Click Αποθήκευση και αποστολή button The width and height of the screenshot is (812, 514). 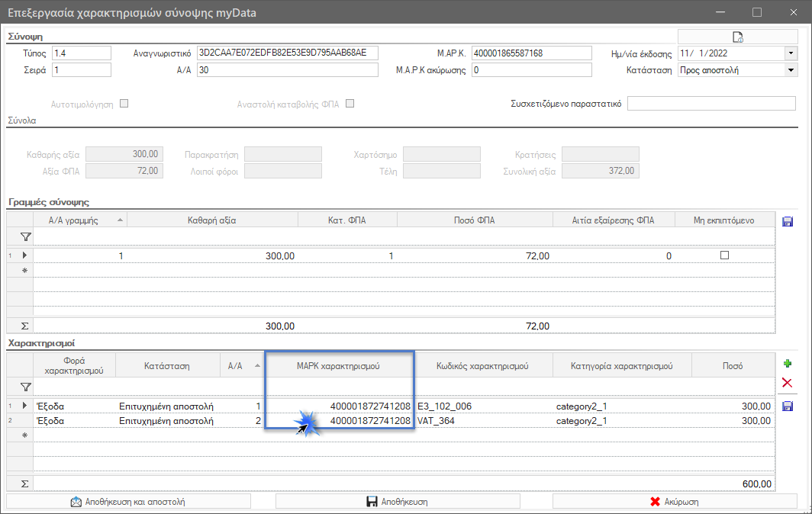point(128,502)
